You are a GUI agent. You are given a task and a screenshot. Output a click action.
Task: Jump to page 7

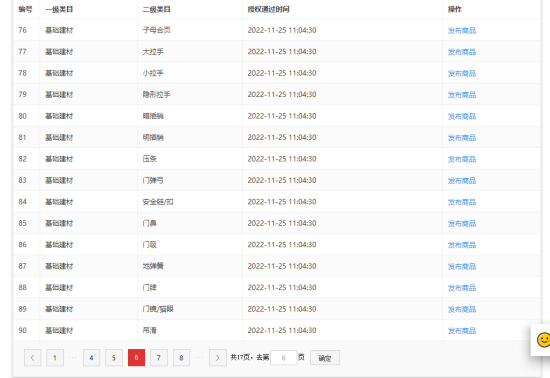tap(159, 358)
